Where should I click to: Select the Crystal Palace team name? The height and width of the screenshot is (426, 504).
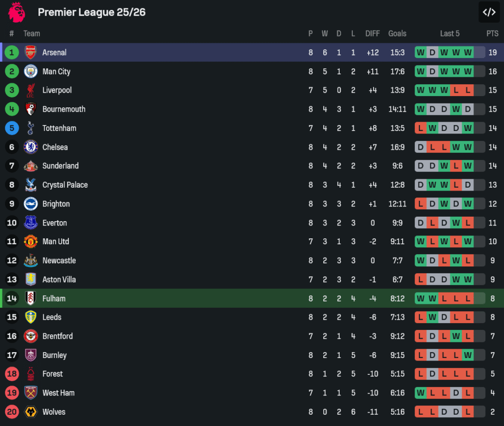click(x=65, y=185)
